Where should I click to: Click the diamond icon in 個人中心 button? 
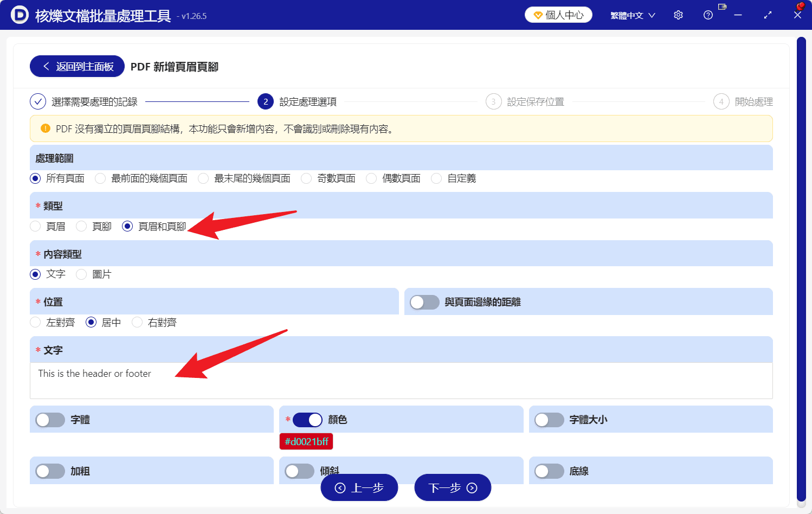pyautogui.click(x=538, y=15)
